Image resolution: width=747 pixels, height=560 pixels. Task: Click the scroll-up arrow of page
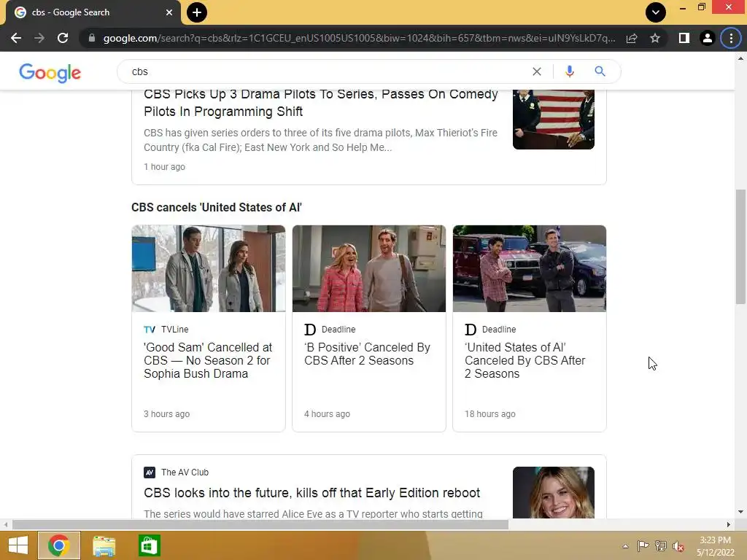pos(740,58)
